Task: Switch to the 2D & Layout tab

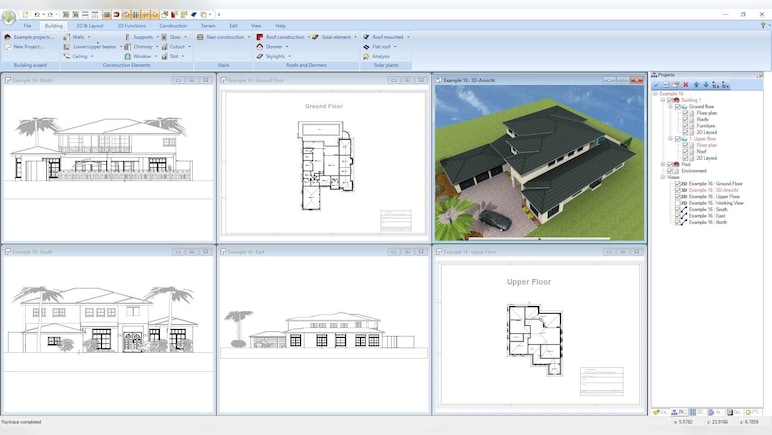Action: (x=90, y=26)
